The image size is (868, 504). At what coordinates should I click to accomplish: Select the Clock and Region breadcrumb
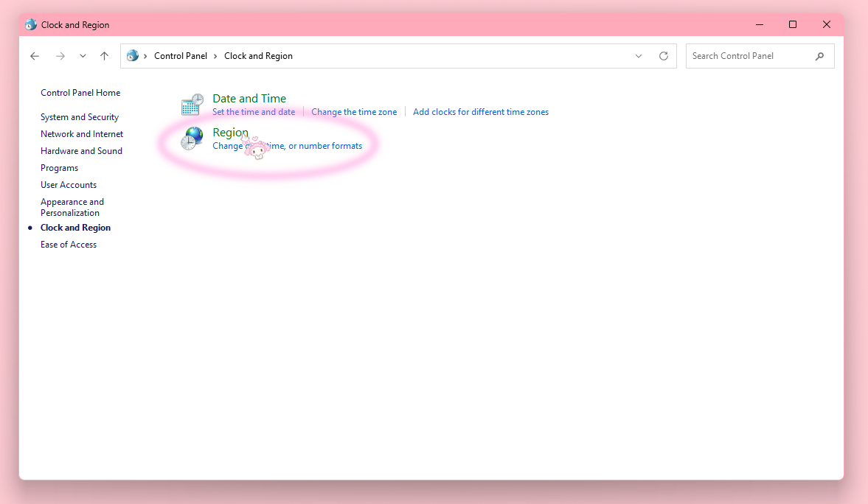point(259,56)
